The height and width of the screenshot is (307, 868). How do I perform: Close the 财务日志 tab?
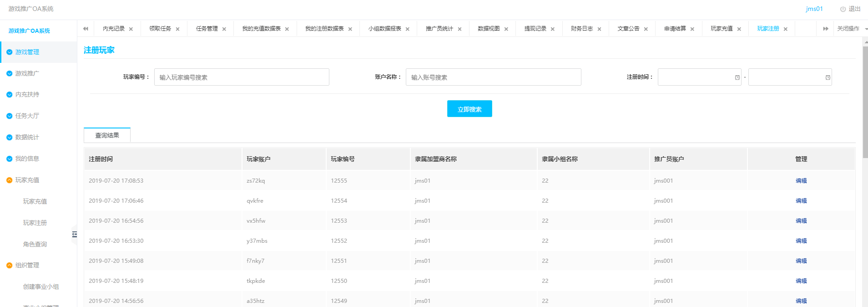click(599, 29)
